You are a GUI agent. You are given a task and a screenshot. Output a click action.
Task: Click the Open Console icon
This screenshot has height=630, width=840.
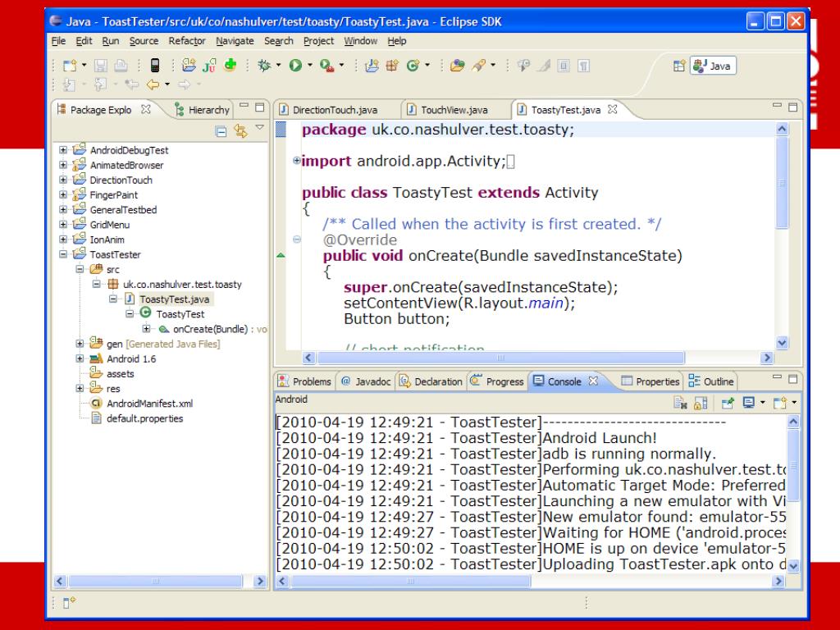[x=779, y=403]
